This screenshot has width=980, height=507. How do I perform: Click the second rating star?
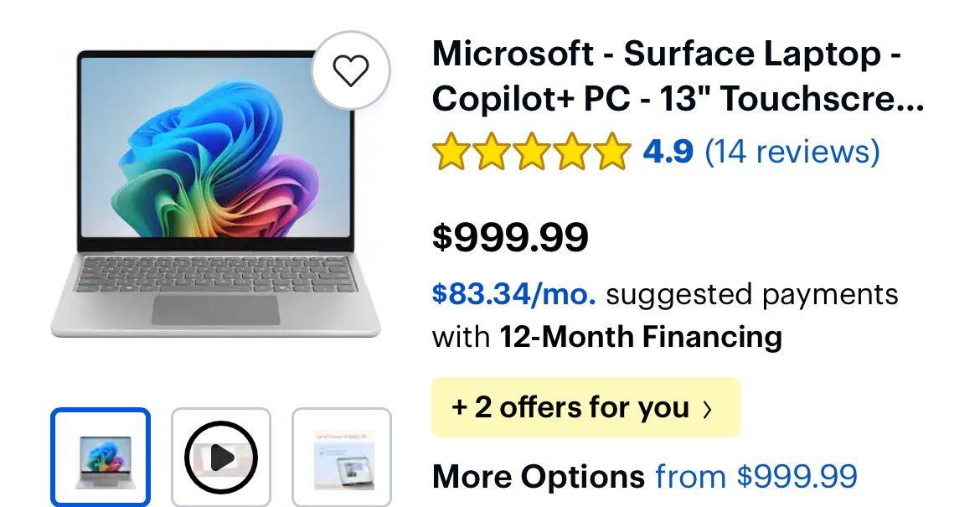491,153
